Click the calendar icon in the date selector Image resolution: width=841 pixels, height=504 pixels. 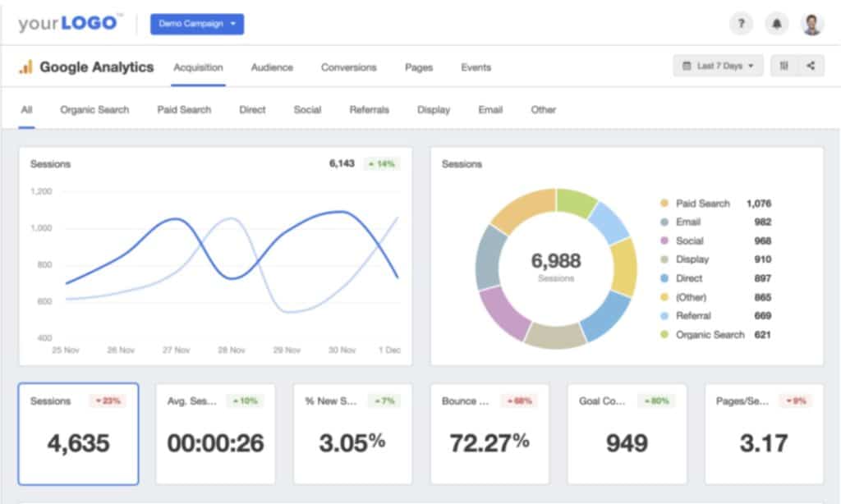(687, 65)
